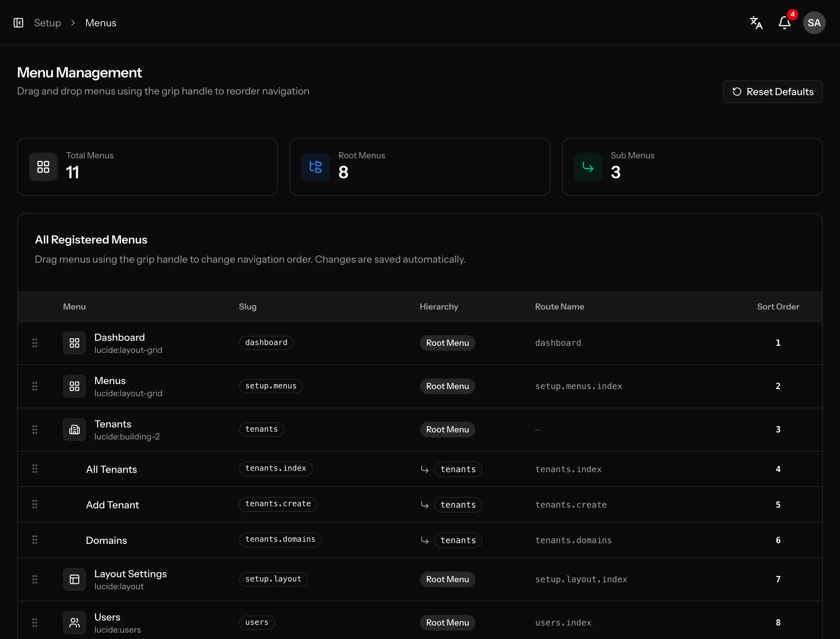
Task: Click the grip handle for Menus row
Action: pyautogui.click(x=35, y=386)
